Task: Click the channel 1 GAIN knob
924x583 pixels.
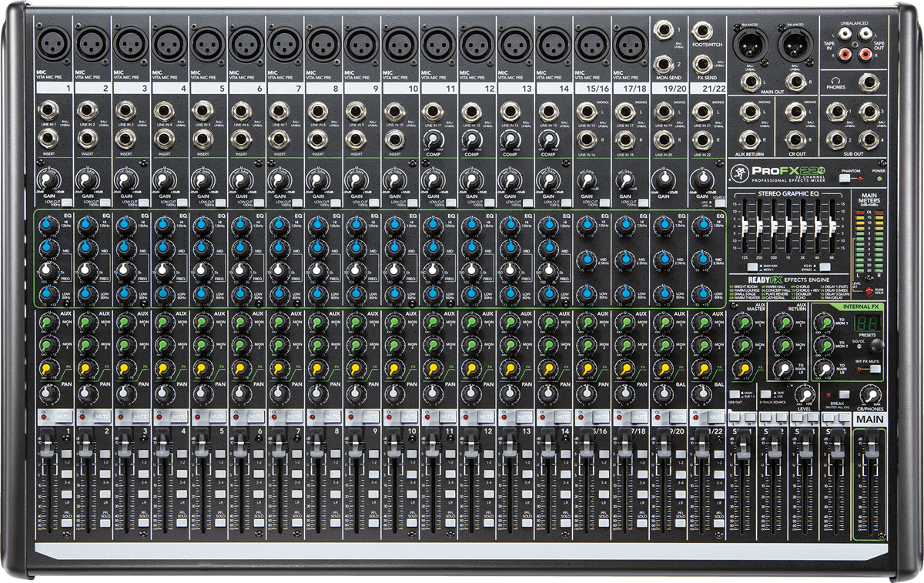Action: tap(48, 182)
